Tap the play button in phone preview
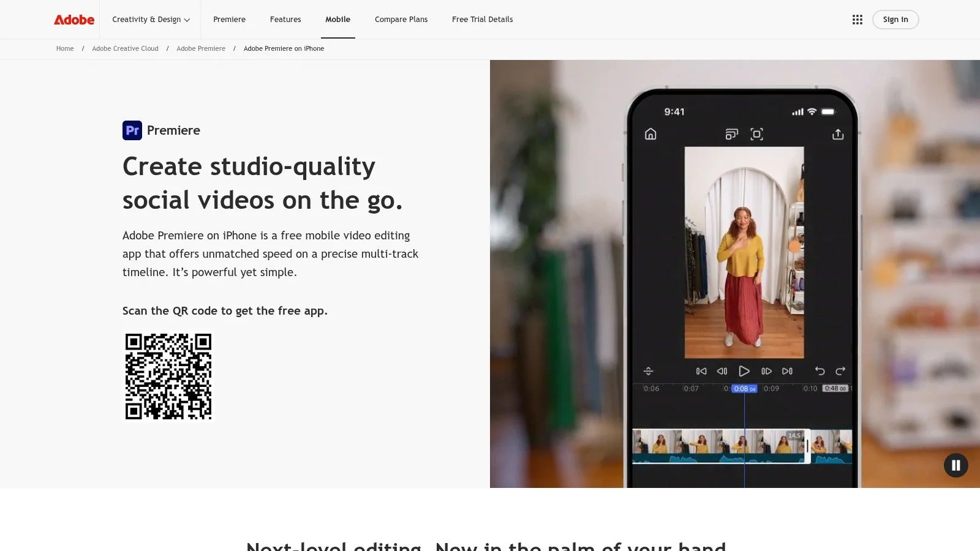The width and height of the screenshot is (980, 551). (x=744, y=371)
